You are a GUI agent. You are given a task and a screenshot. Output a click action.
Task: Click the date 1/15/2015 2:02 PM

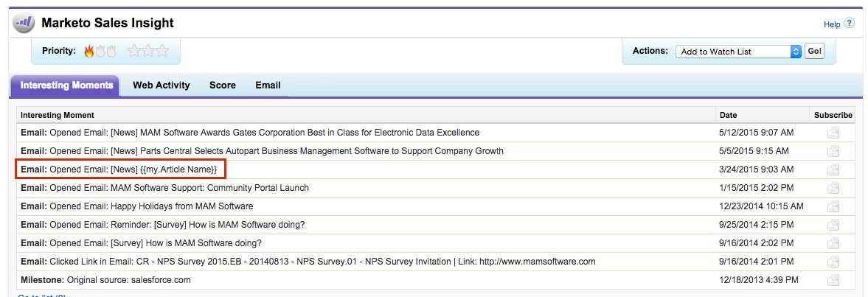[x=756, y=188]
